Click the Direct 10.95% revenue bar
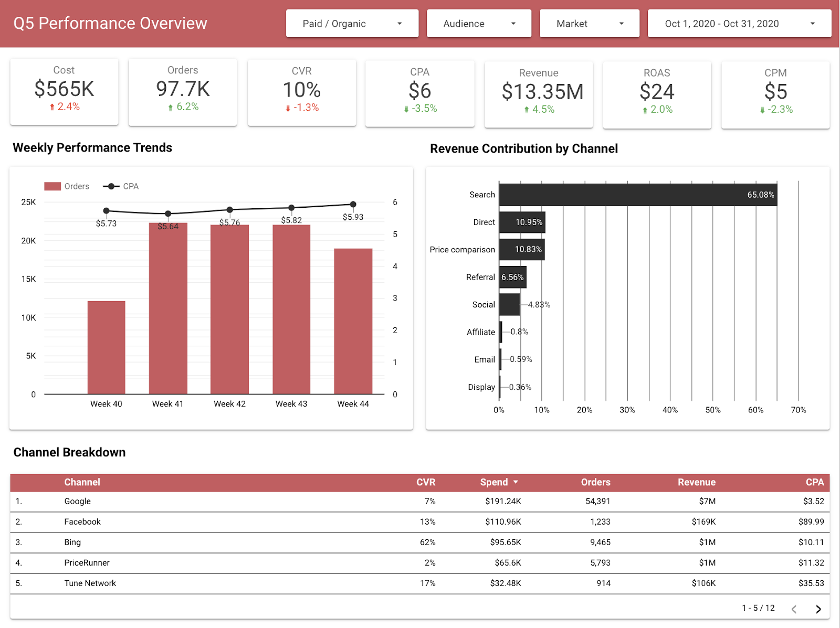Image resolution: width=840 pixels, height=628 pixels. [522, 222]
